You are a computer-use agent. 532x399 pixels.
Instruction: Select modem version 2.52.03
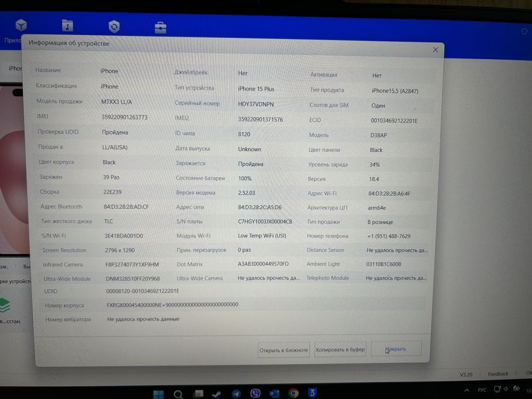pos(247,193)
